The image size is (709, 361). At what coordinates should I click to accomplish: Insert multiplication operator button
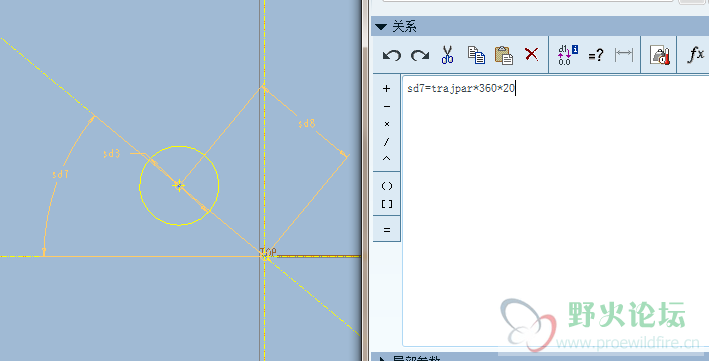pyautogui.click(x=387, y=124)
